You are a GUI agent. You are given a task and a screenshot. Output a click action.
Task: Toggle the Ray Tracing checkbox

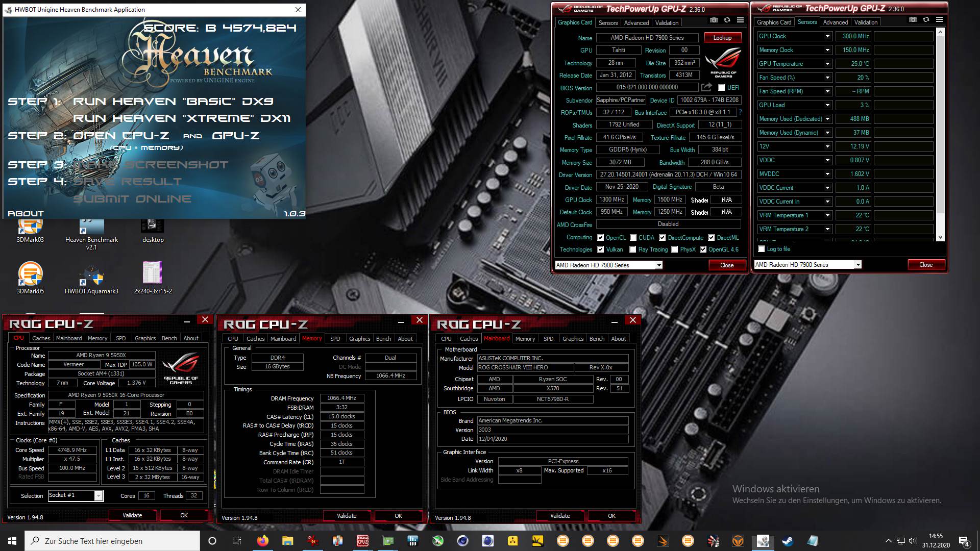633,249
